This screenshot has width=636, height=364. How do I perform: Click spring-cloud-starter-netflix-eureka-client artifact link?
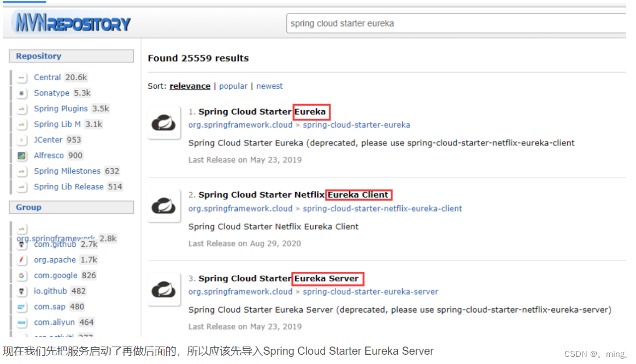point(382,208)
